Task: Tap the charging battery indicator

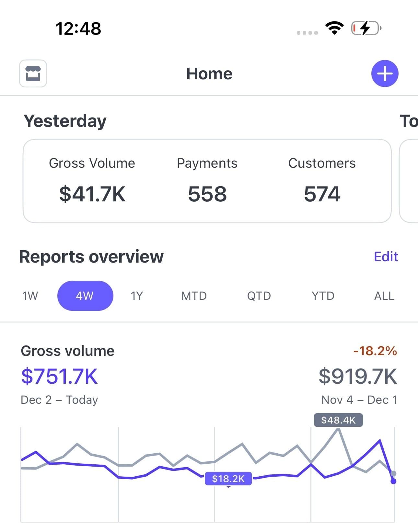Action: pos(366,28)
